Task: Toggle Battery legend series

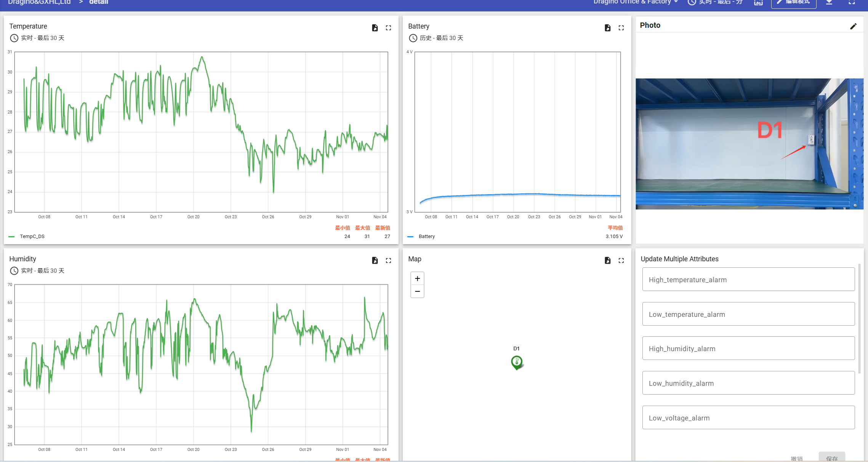Action: [426, 237]
